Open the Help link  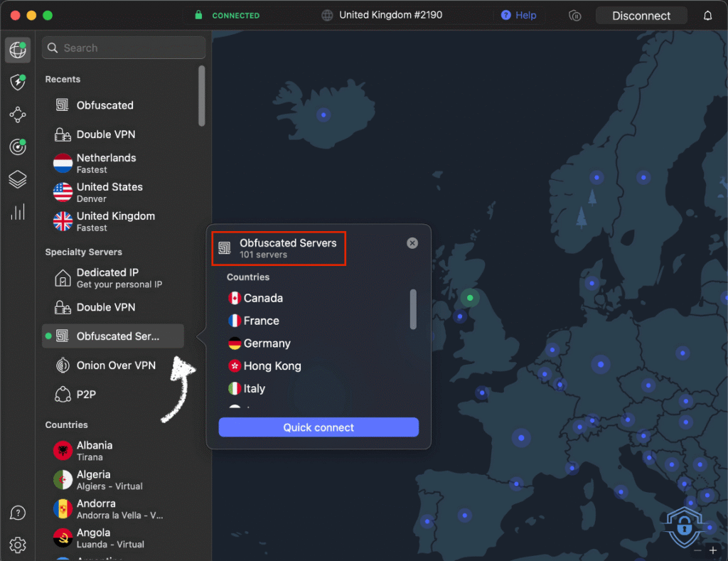pyautogui.click(x=518, y=16)
